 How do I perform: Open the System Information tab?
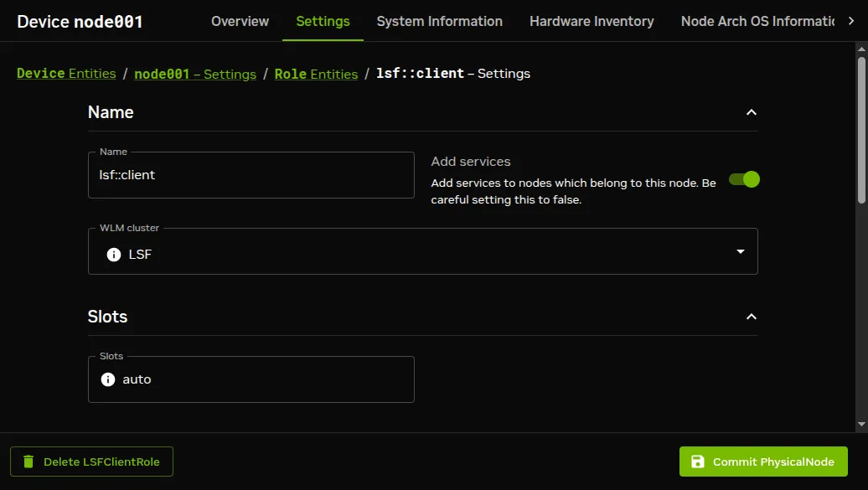pyautogui.click(x=440, y=21)
